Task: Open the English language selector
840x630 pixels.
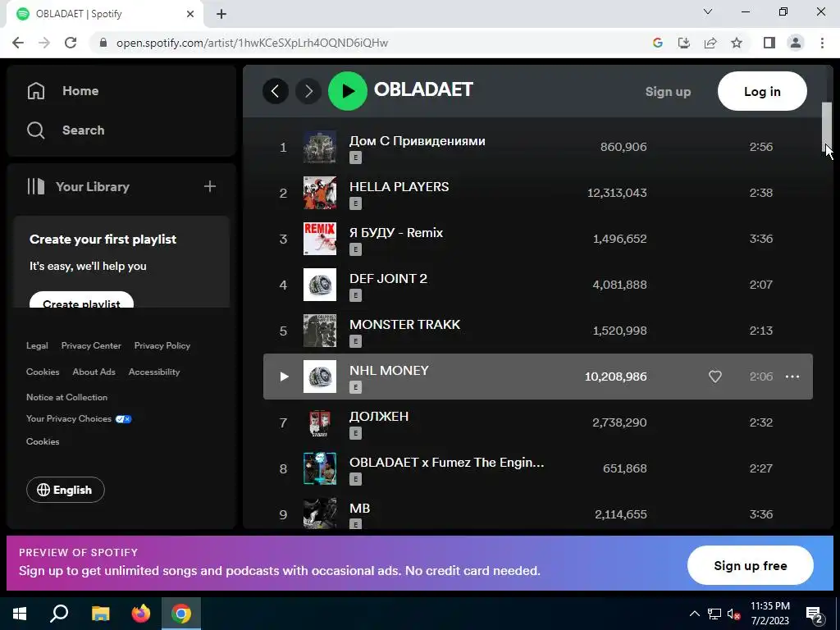Action: (66, 490)
